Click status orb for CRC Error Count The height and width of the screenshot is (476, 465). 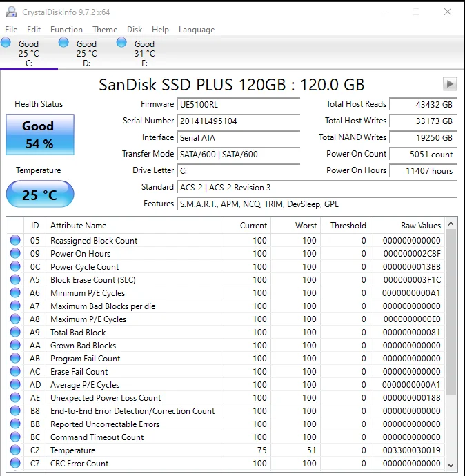[15, 464]
